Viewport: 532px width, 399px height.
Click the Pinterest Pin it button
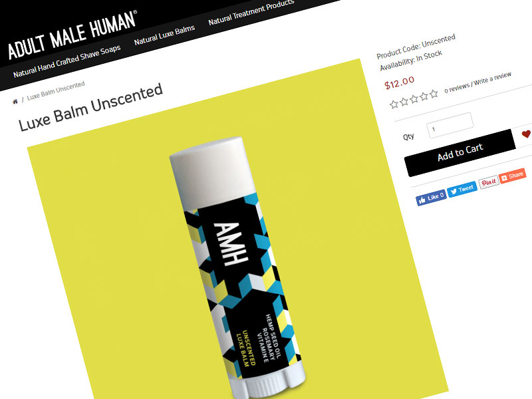click(489, 182)
